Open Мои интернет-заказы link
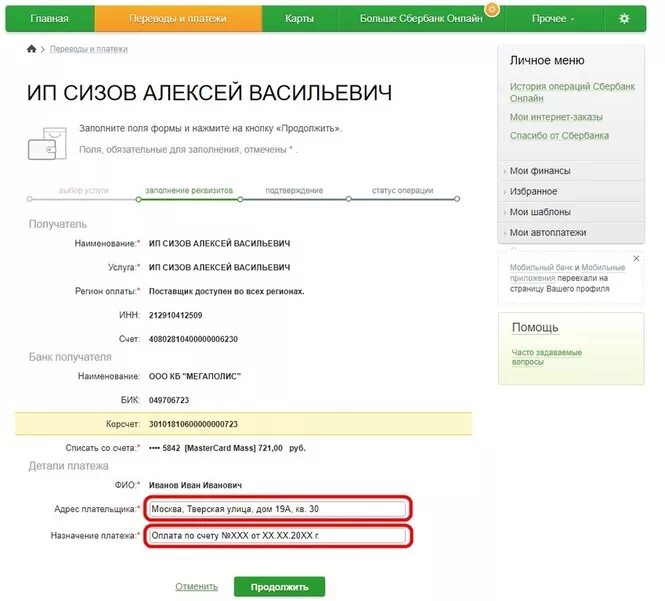The width and height of the screenshot is (665, 601). (x=556, y=117)
